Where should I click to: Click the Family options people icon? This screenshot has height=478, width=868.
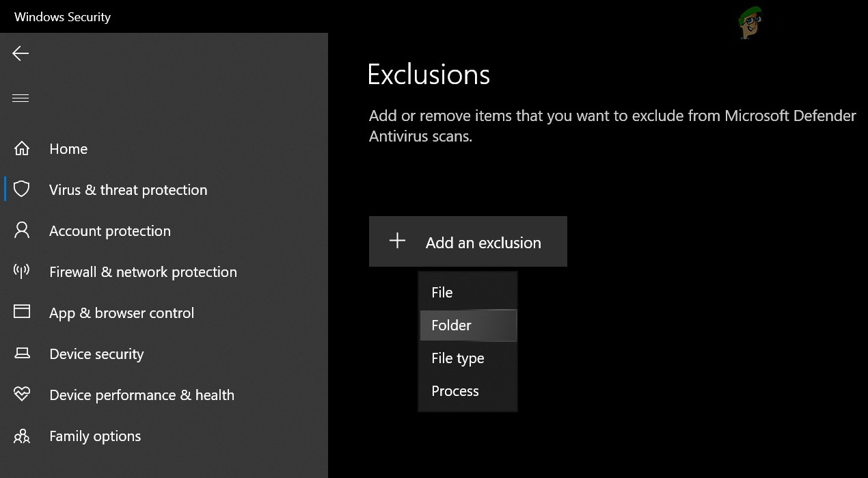point(22,436)
